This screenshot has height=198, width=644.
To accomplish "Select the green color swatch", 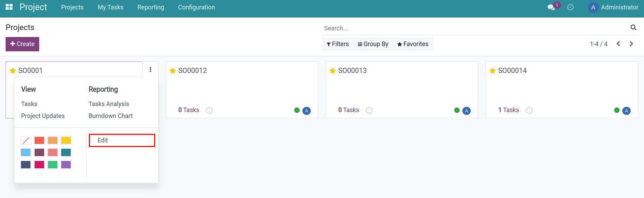I will (x=52, y=164).
